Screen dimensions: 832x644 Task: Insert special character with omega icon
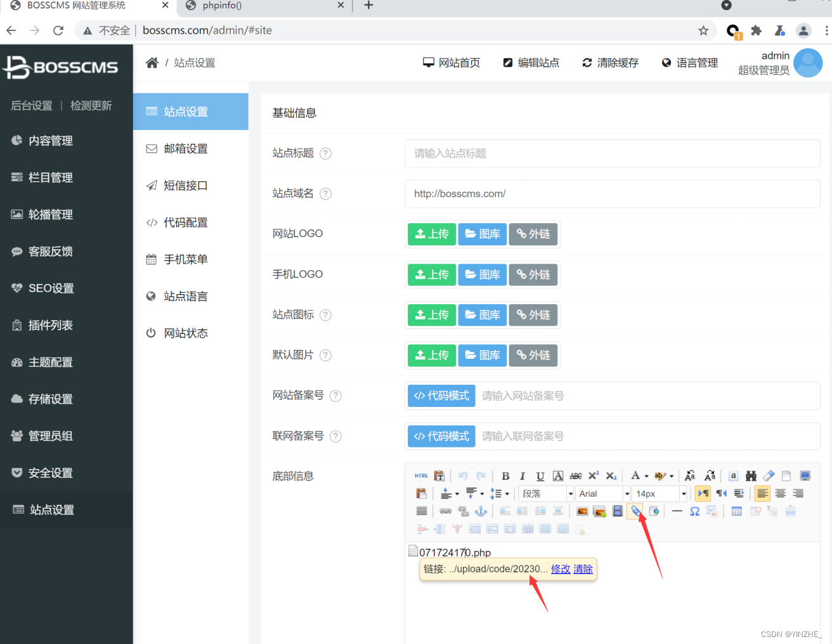pyautogui.click(x=695, y=511)
